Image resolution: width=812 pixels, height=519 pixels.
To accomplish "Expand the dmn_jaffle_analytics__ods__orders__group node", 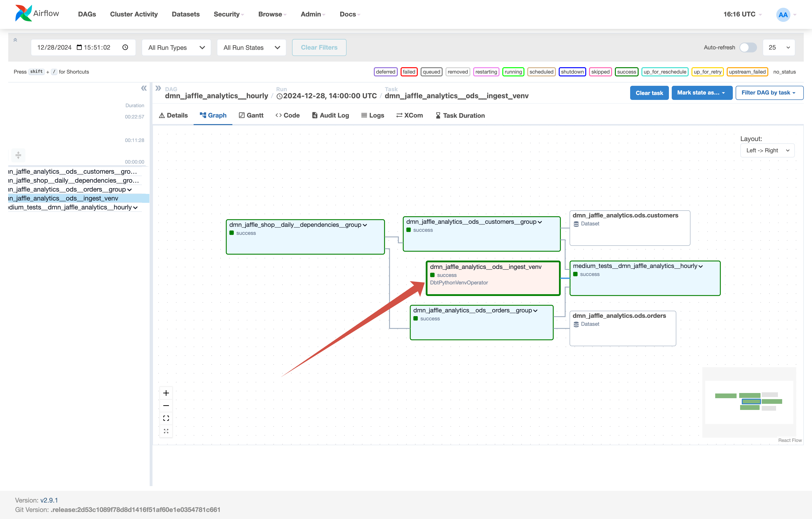I will coord(535,311).
